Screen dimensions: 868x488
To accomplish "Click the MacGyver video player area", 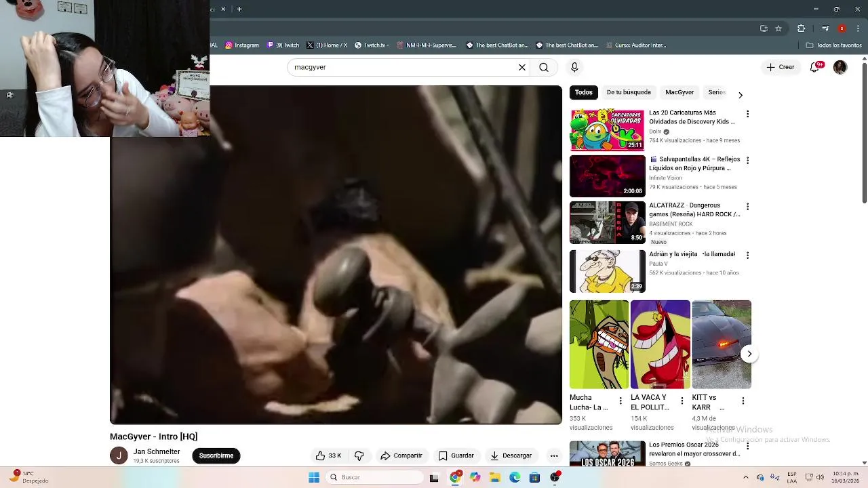I will [x=336, y=255].
